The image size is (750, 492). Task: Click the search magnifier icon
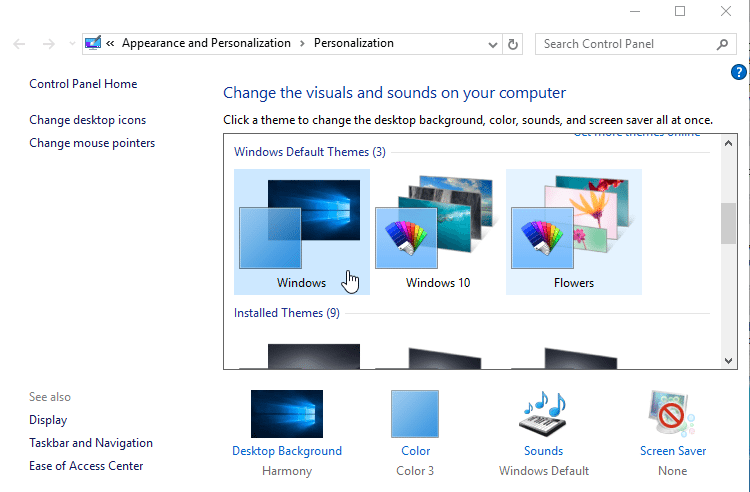(722, 44)
